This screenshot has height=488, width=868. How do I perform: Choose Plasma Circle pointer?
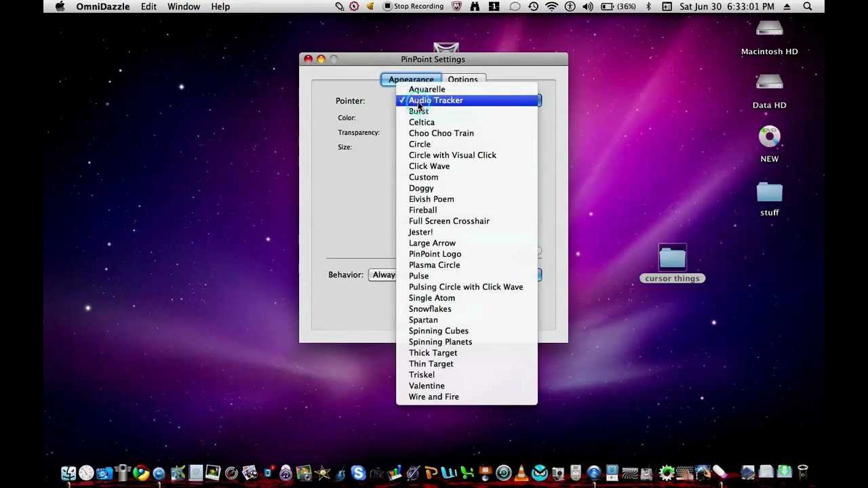(x=467, y=265)
